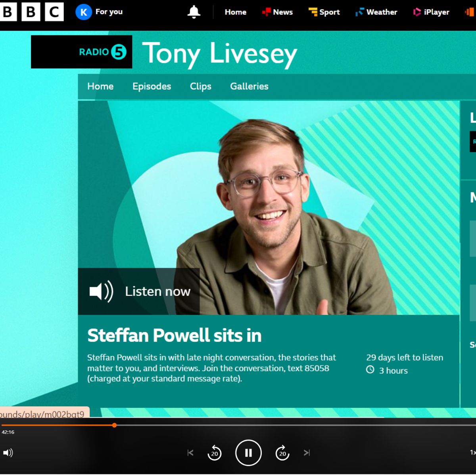Pause the playback
The image size is (476, 476).
tap(248, 453)
